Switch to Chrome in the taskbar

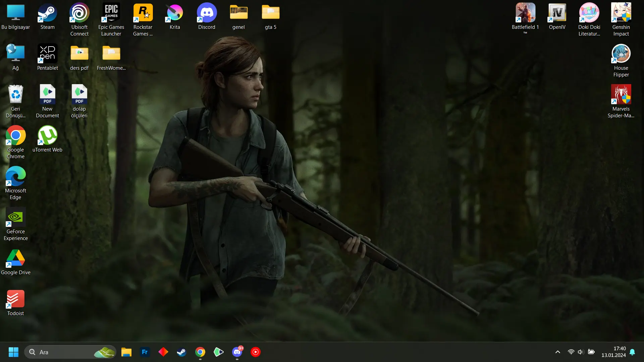pos(200,352)
